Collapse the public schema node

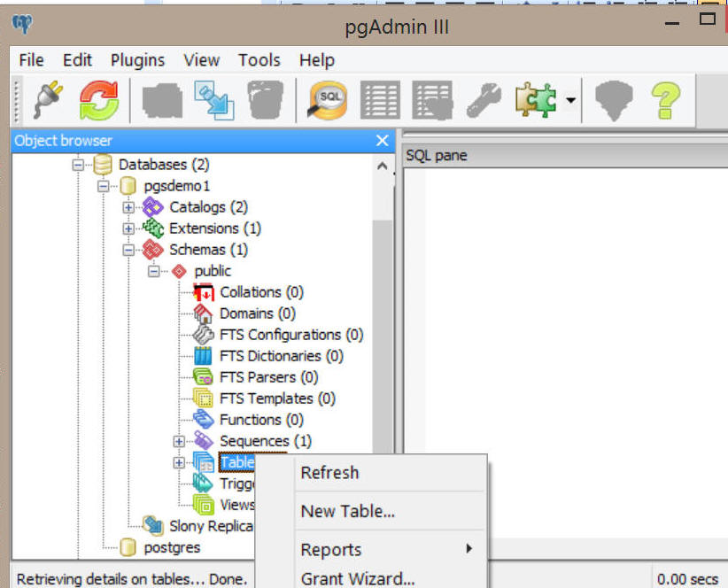[154, 272]
